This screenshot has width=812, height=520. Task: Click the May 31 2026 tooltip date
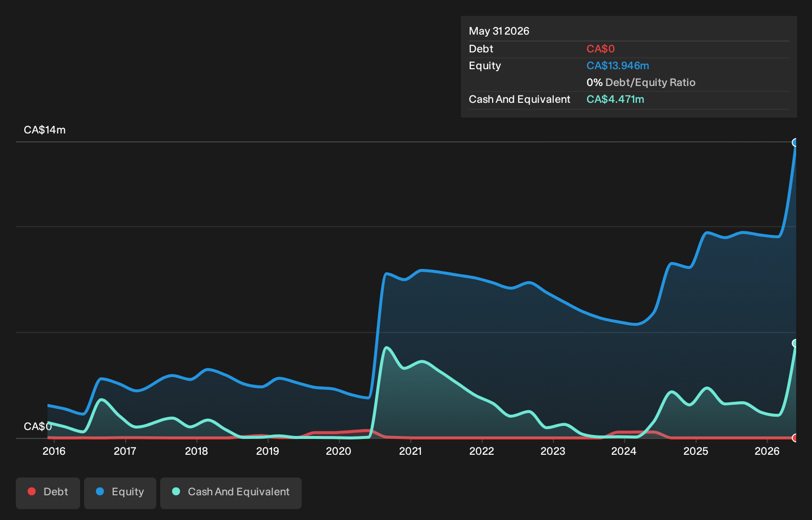coord(499,31)
